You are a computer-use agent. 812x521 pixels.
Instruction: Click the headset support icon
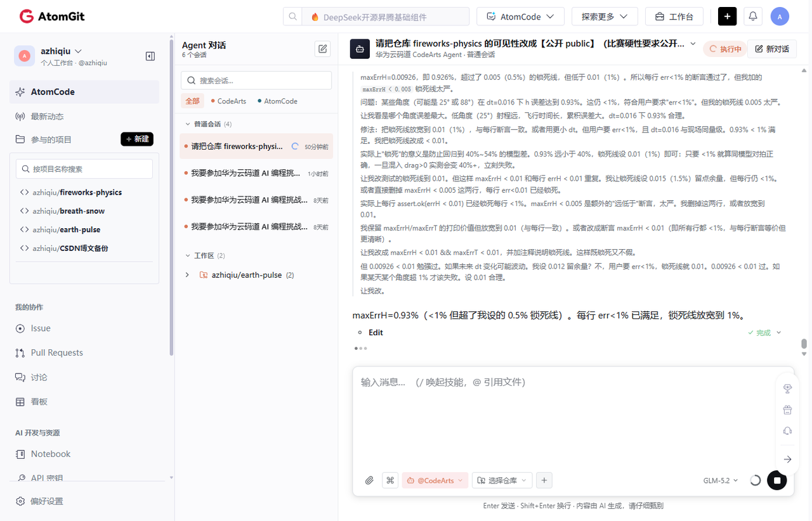(x=787, y=431)
